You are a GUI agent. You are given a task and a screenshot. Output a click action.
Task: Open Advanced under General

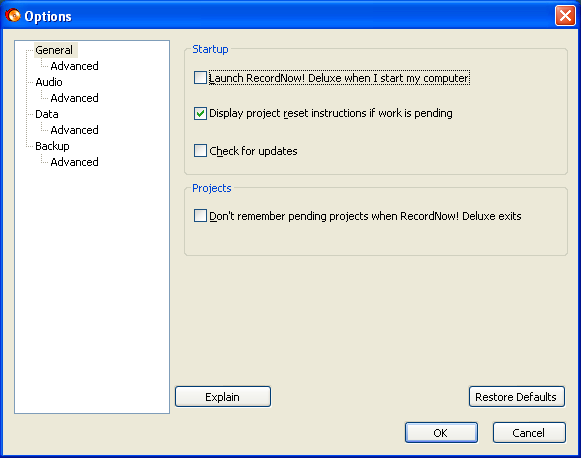point(74,66)
